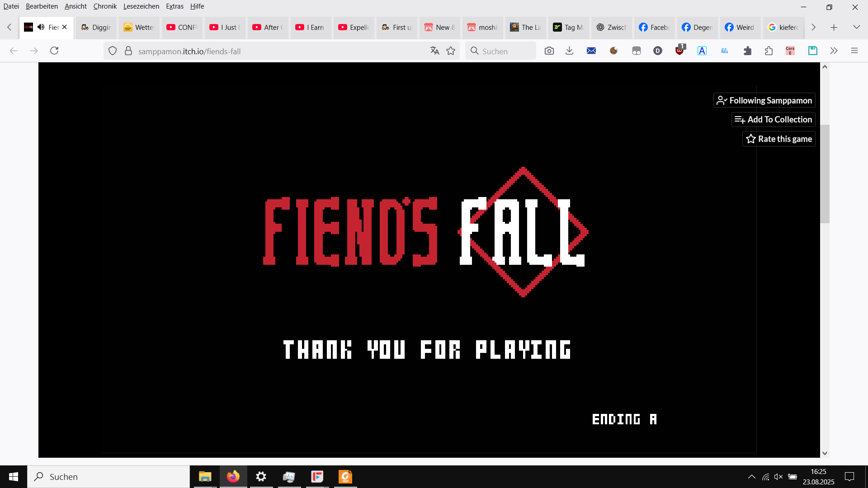
Task: Take a screenshot with the camera icon
Action: (549, 51)
